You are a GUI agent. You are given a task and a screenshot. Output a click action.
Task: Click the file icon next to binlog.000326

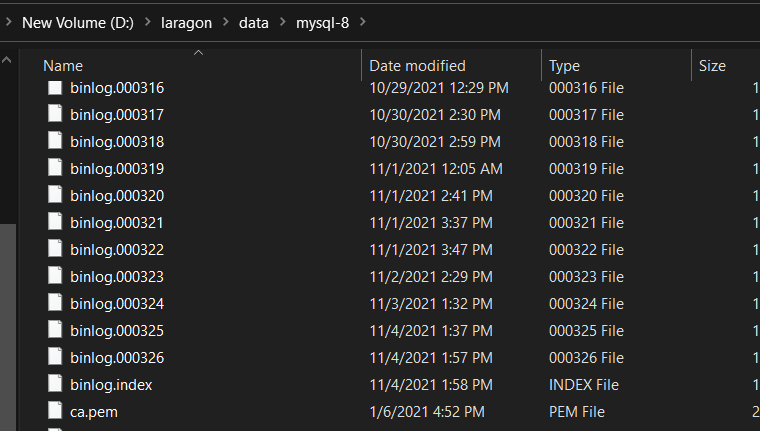pos(55,357)
